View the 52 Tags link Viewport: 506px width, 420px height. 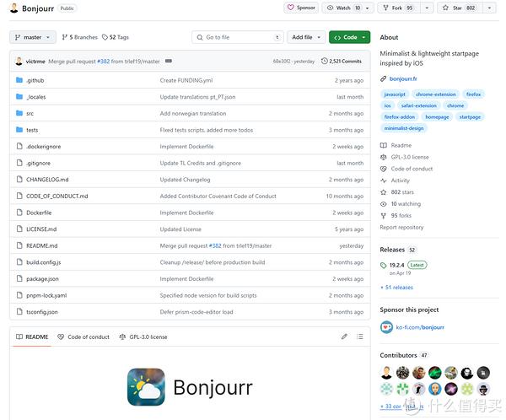click(x=116, y=37)
